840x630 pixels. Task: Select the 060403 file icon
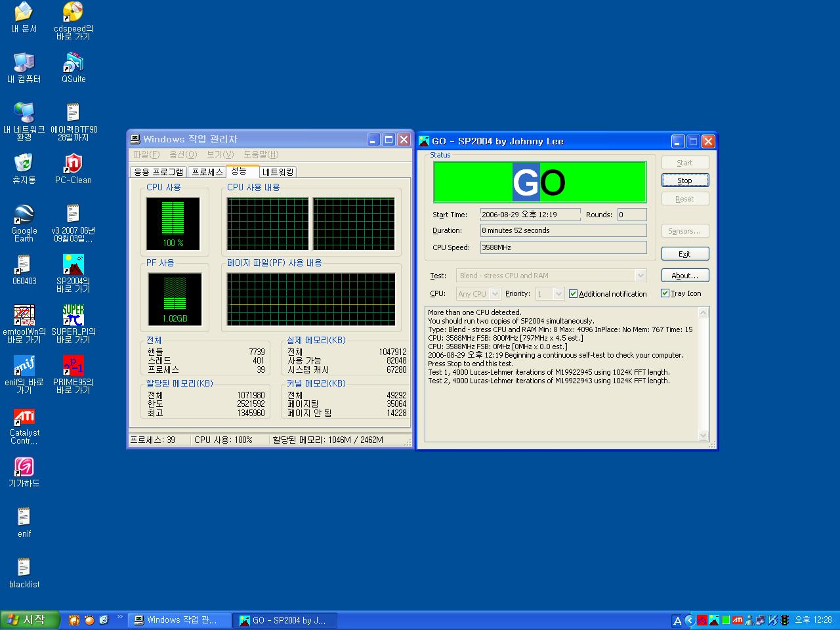(x=24, y=270)
